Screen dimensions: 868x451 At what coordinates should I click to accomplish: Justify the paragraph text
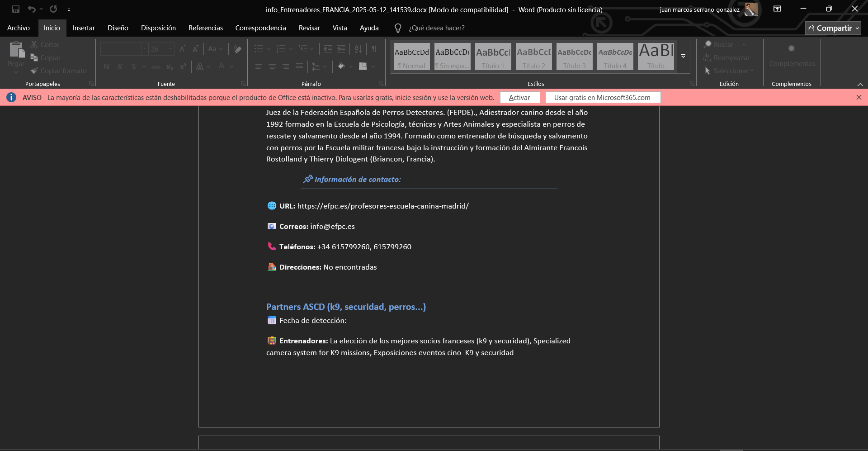coord(299,66)
